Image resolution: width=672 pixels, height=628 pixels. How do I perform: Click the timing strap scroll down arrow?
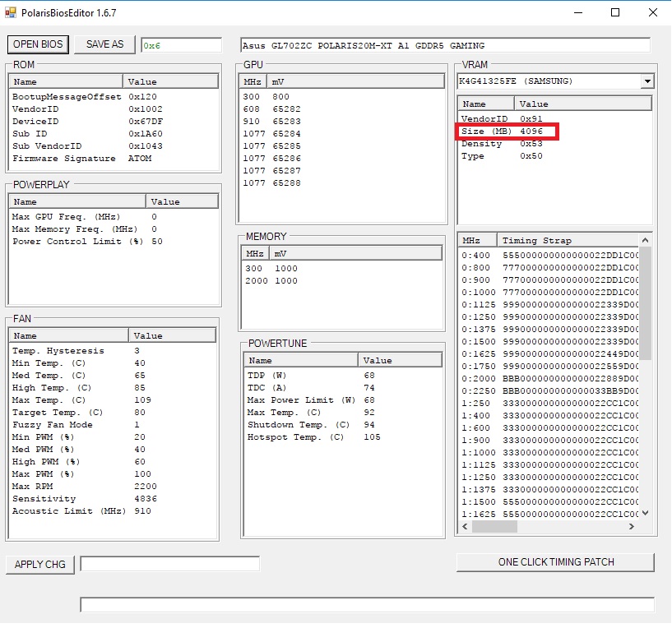point(645,513)
